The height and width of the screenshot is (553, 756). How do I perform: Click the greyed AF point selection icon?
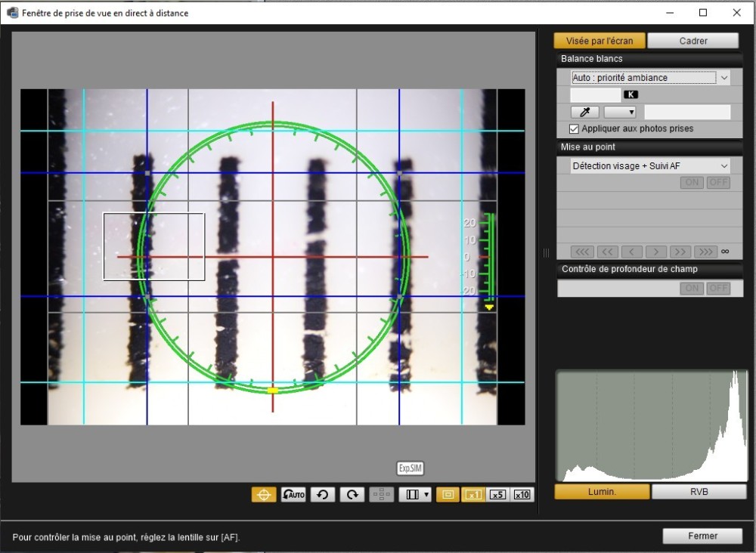381,495
